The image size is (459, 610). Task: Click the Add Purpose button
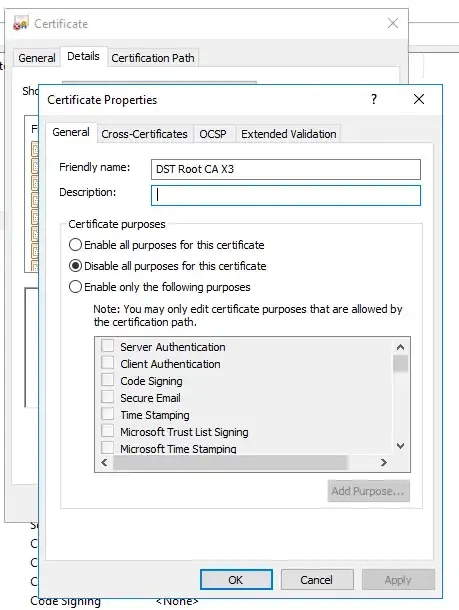[x=368, y=491]
